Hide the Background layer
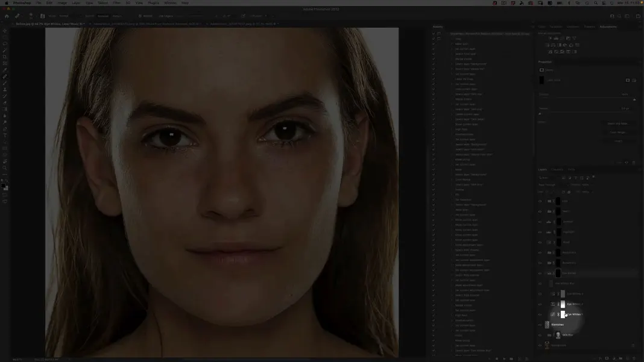The width and height of the screenshot is (644, 362). 540,345
